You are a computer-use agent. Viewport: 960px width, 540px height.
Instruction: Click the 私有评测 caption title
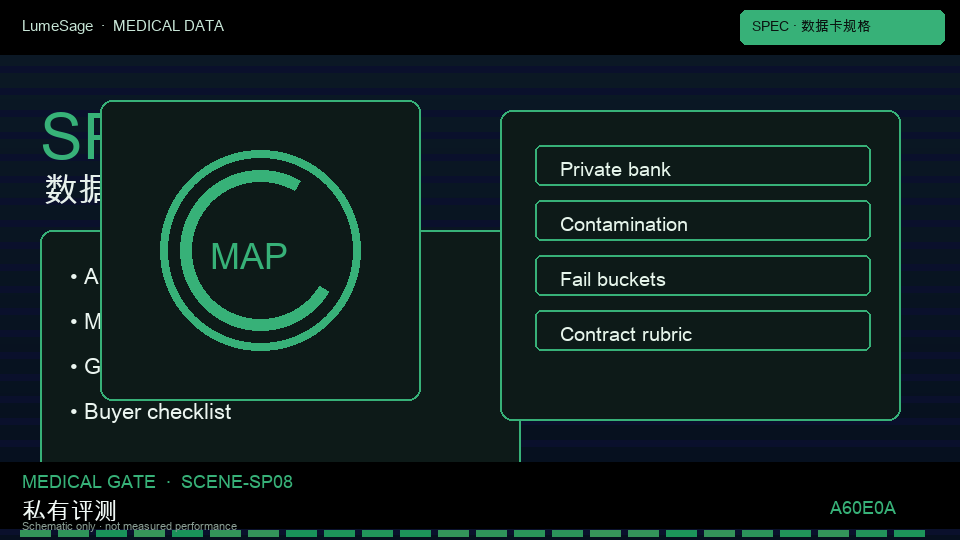69,510
